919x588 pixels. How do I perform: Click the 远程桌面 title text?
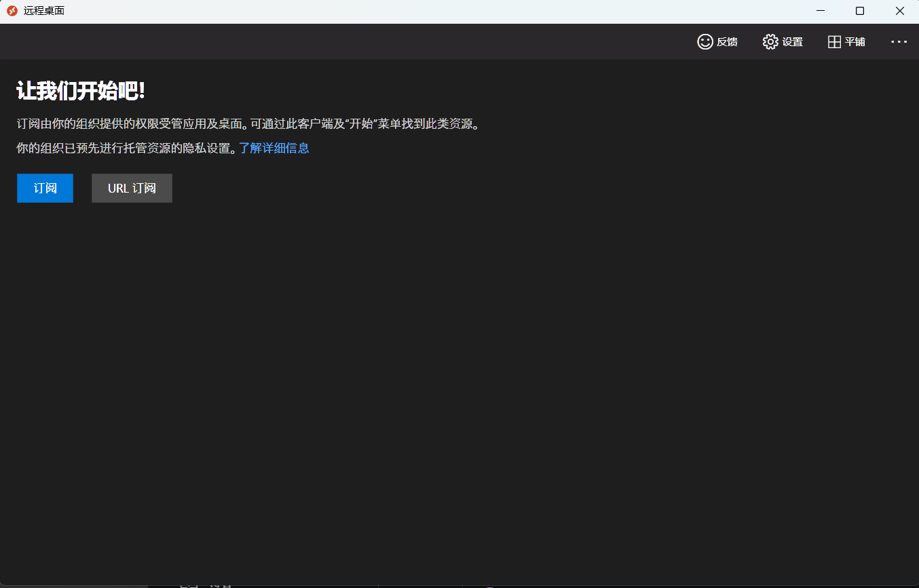pos(44,11)
